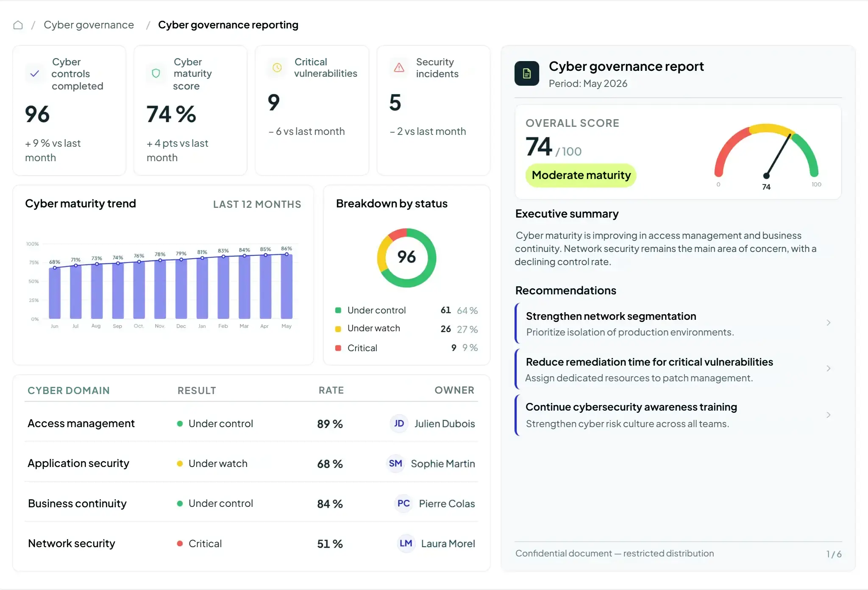Click the warning triangle icon on Security incidents

(x=399, y=68)
